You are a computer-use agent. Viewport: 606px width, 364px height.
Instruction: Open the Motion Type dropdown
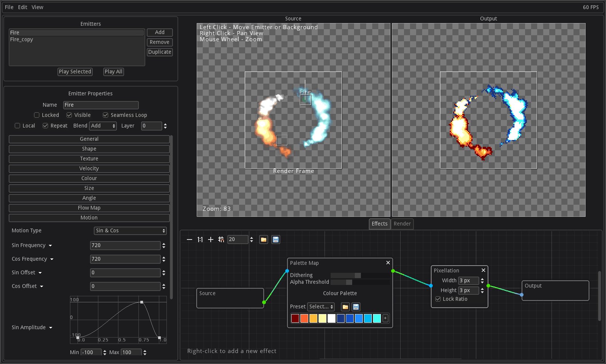130,231
